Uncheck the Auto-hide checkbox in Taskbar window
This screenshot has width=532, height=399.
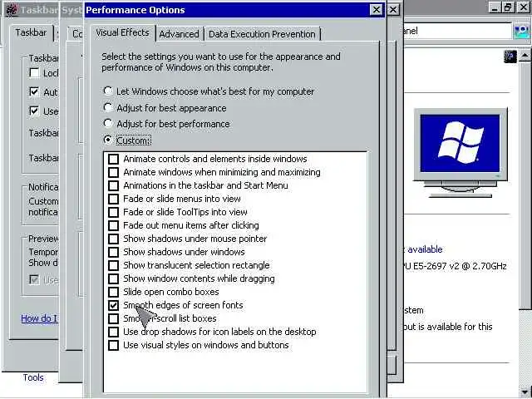point(34,91)
